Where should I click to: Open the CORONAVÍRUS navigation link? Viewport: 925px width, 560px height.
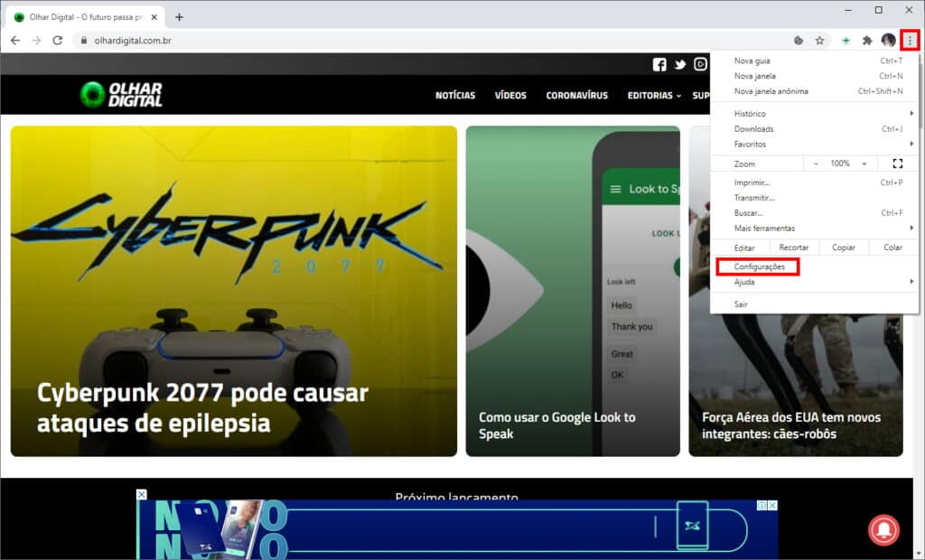[576, 95]
